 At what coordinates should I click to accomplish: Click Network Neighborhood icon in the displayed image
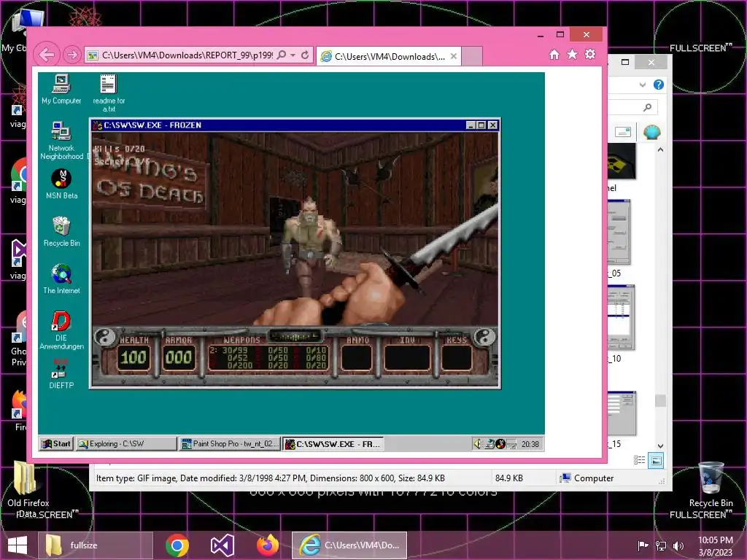(x=61, y=141)
